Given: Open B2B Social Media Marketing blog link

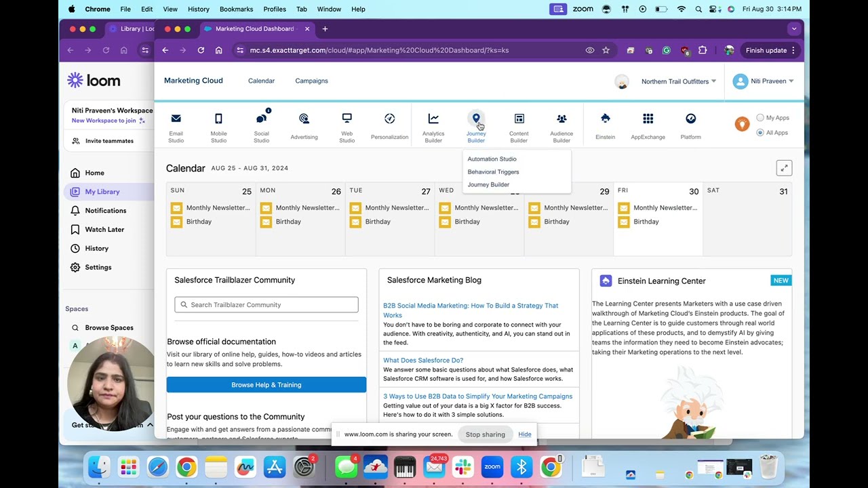Looking at the screenshot, I should coord(471,310).
